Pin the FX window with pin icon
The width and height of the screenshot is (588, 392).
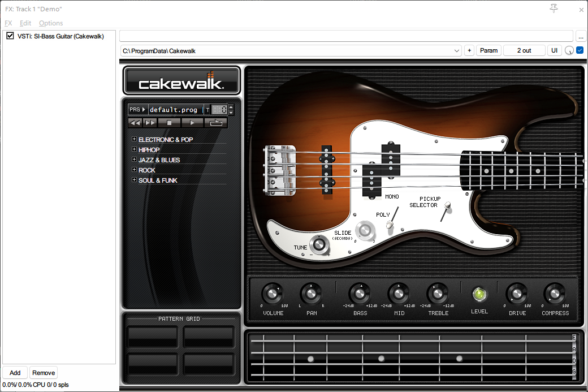[554, 8]
